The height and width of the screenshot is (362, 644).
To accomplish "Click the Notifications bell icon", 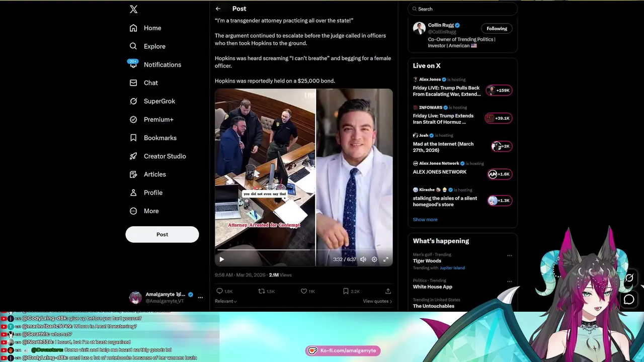I will (x=133, y=64).
